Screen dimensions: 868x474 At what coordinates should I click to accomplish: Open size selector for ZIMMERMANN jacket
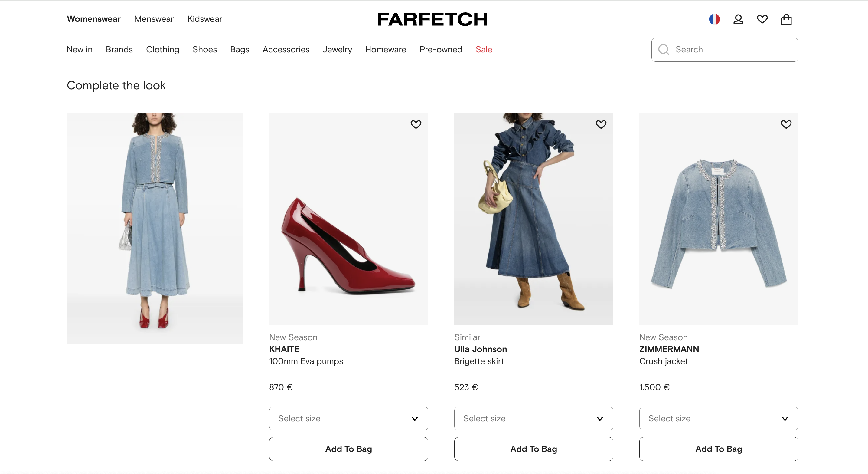pos(718,418)
